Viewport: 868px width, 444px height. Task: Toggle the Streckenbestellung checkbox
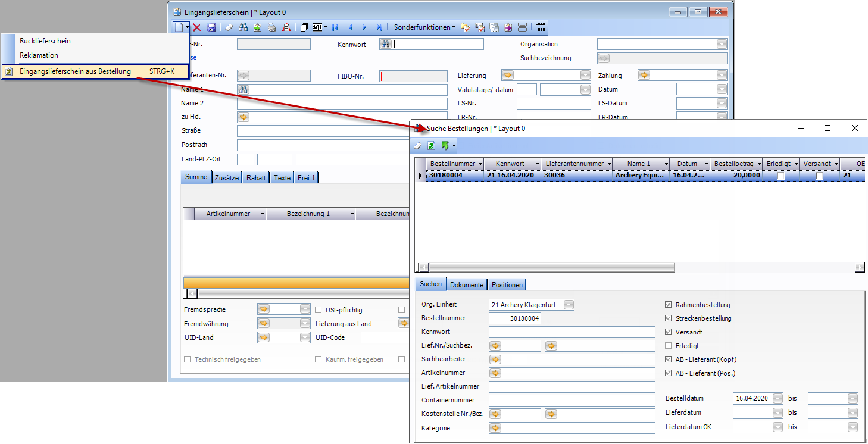pyautogui.click(x=668, y=318)
